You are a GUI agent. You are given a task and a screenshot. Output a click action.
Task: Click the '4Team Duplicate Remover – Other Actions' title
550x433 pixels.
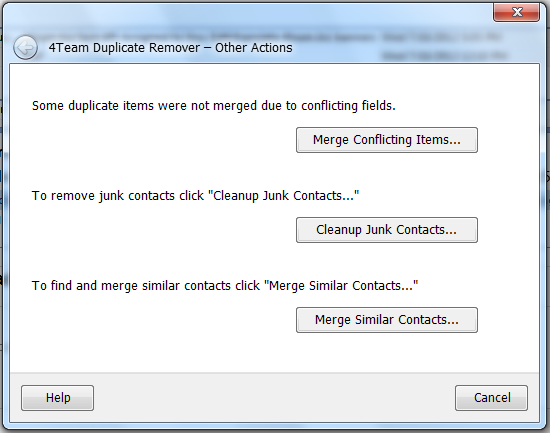[170, 48]
